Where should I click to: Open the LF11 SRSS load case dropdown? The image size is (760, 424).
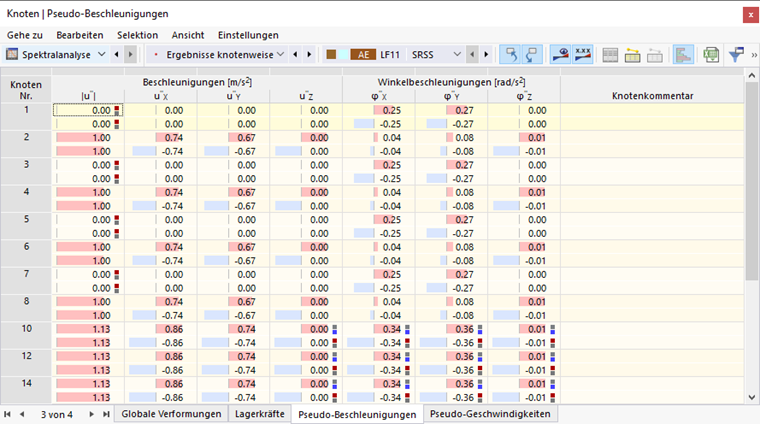(x=457, y=54)
